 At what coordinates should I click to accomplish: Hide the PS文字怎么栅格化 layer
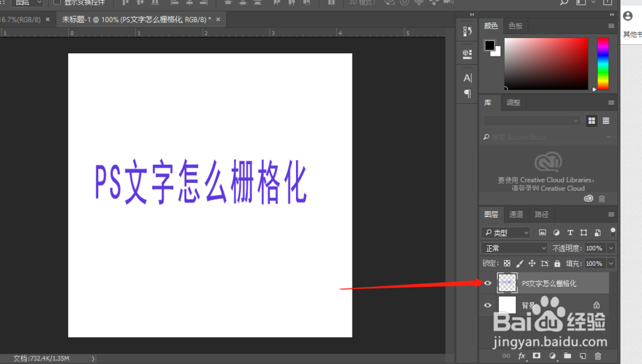coord(488,283)
